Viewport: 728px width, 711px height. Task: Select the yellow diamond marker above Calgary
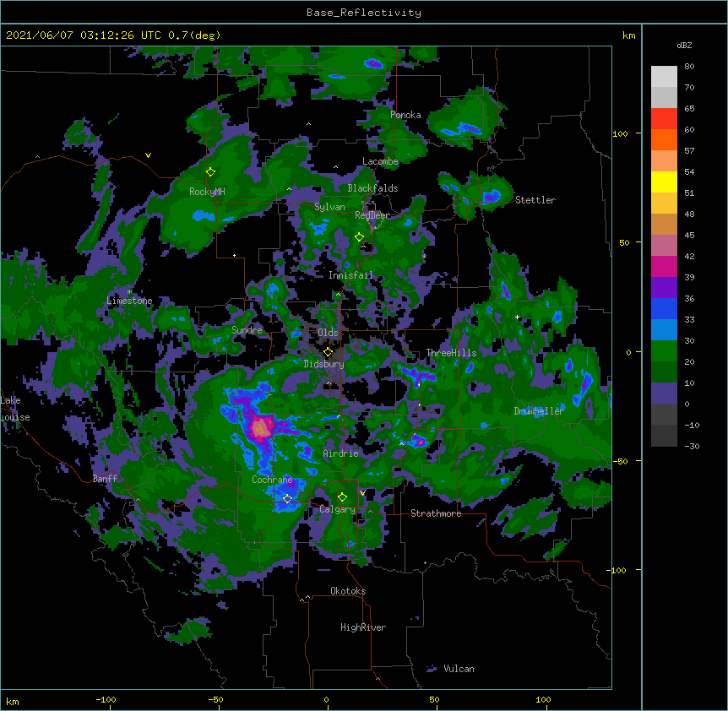[342, 497]
